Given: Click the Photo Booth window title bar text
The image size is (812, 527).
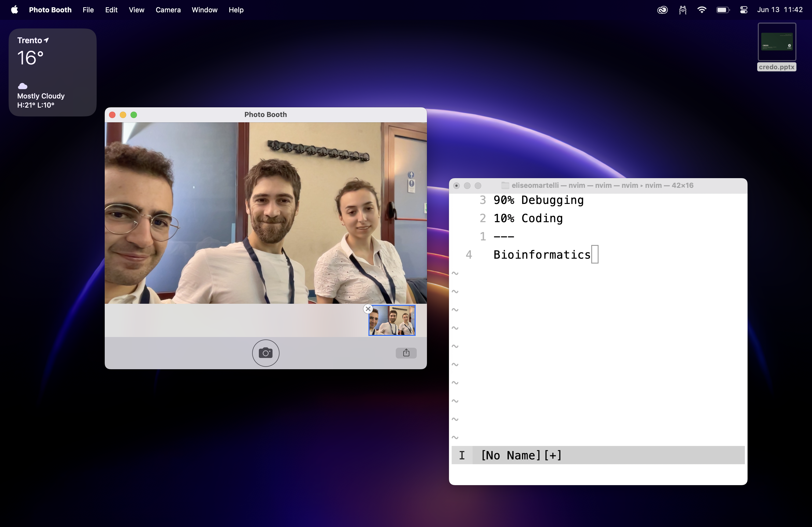Looking at the screenshot, I should (x=266, y=115).
